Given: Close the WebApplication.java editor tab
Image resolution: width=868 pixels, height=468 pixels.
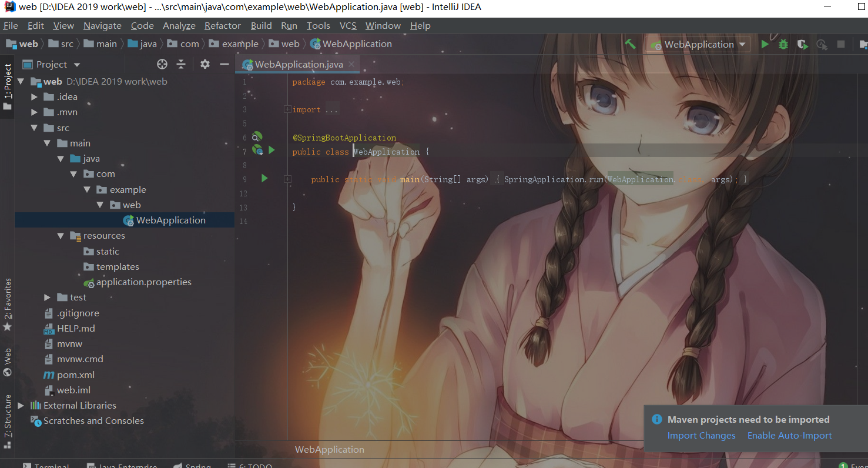Looking at the screenshot, I should [x=351, y=64].
